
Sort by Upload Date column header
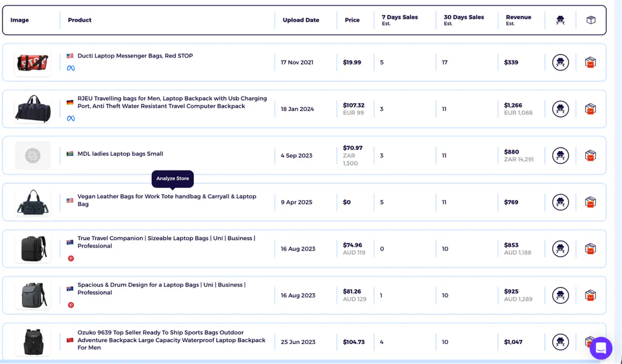(x=301, y=20)
